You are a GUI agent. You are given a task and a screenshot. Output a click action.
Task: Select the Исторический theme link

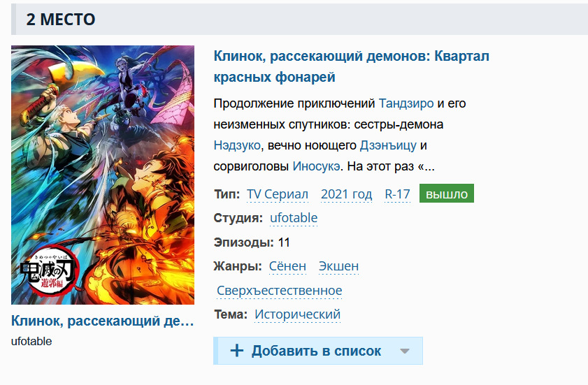click(x=297, y=314)
